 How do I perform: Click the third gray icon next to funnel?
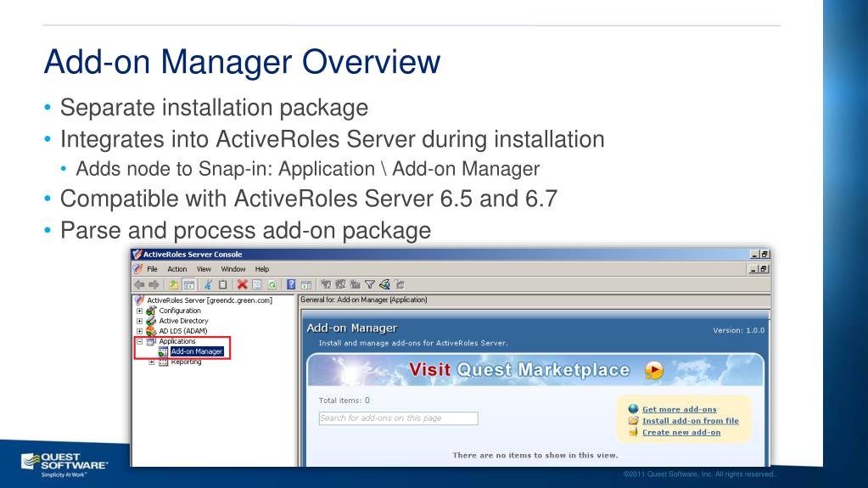(356, 284)
